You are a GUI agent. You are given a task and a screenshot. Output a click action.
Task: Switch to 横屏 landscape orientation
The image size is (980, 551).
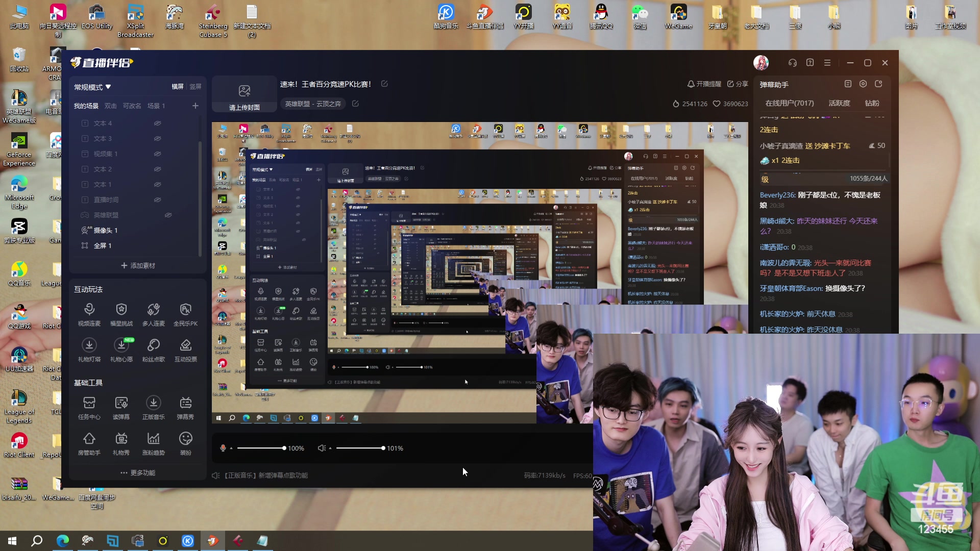(x=178, y=87)
